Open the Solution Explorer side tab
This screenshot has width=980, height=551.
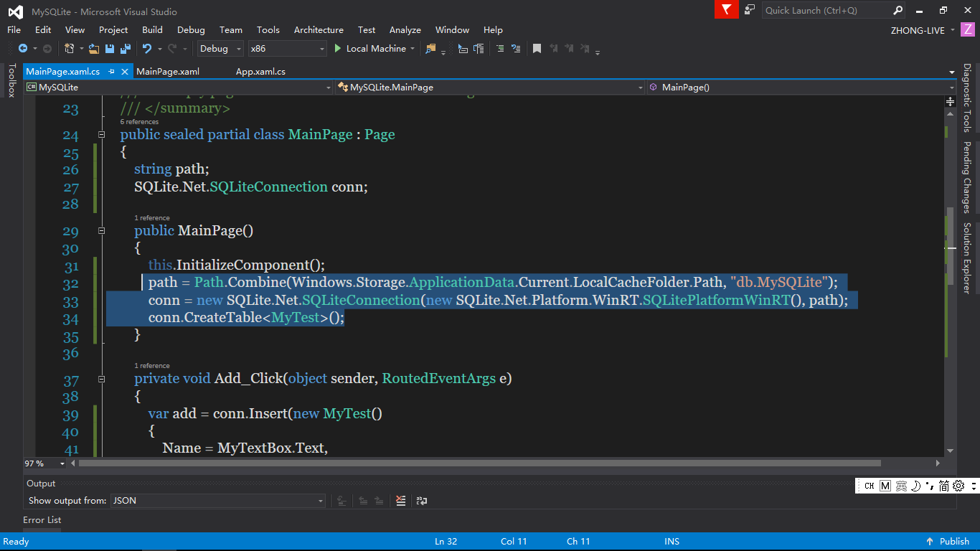click(967, 258)
